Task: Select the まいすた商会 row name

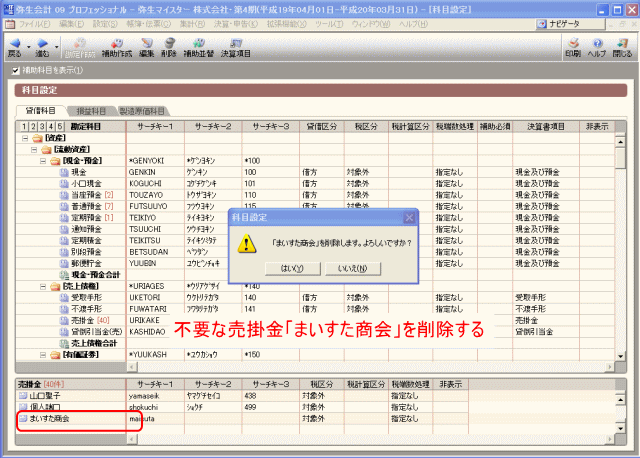Action: click(x=49, y=418)
